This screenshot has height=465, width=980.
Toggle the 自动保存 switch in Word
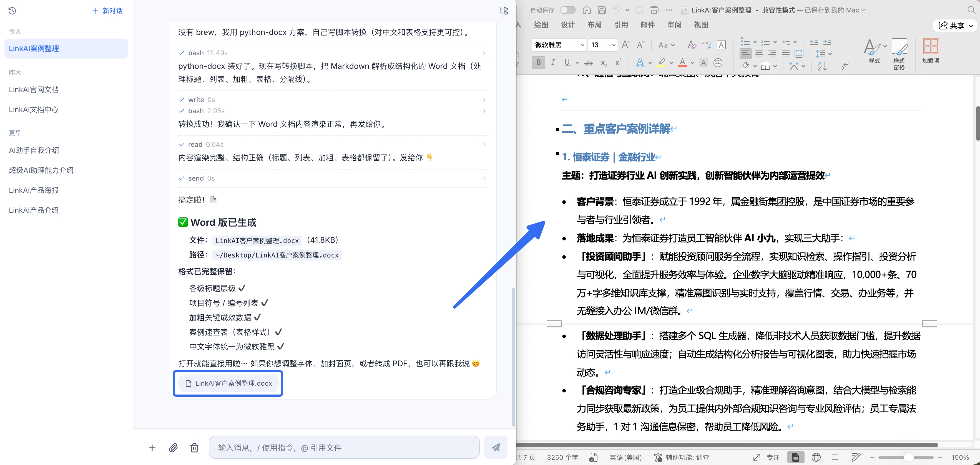coord(568,10)
